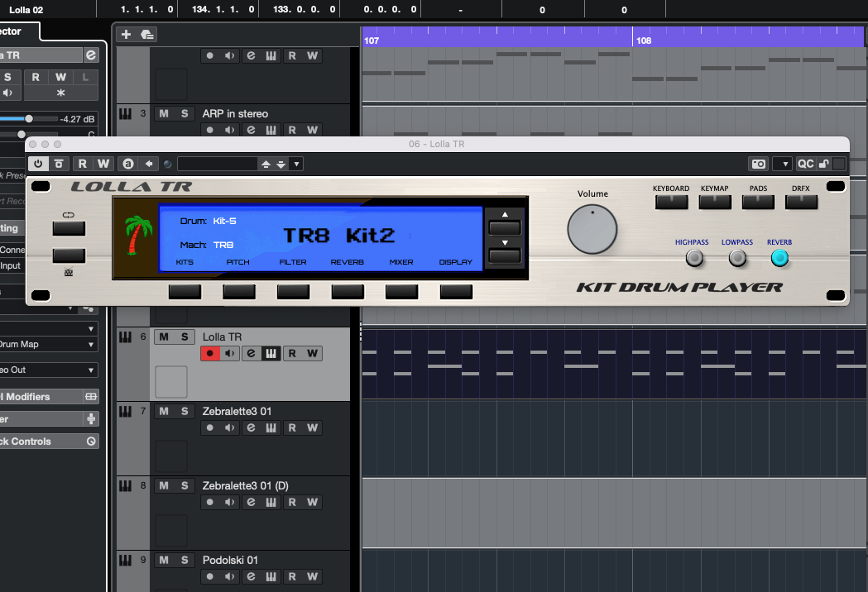The image size is (868, 592).
Task: Load the next preset with the down arrow
Action: [281, 165]
